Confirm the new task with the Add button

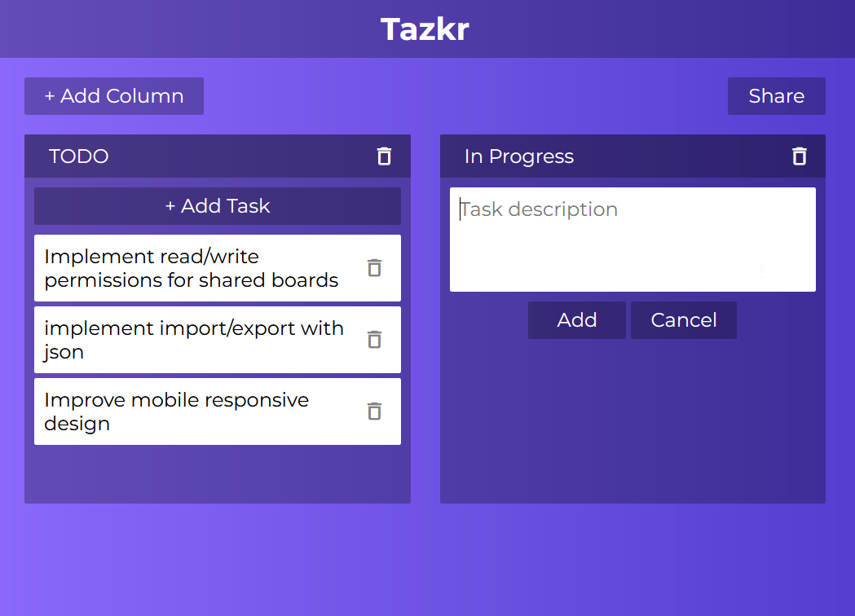coord(576,319)
